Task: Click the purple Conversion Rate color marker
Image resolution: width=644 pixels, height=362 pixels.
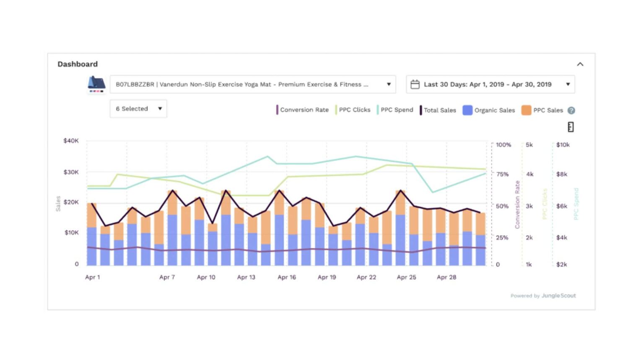Action: click(x=277, y=110)
